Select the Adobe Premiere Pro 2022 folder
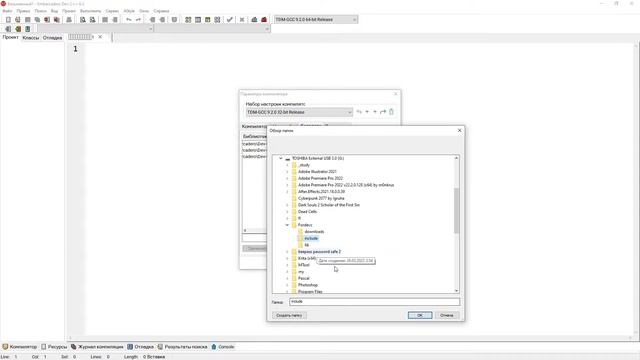Viewport: 640px width, 360px height. [320, 178]
